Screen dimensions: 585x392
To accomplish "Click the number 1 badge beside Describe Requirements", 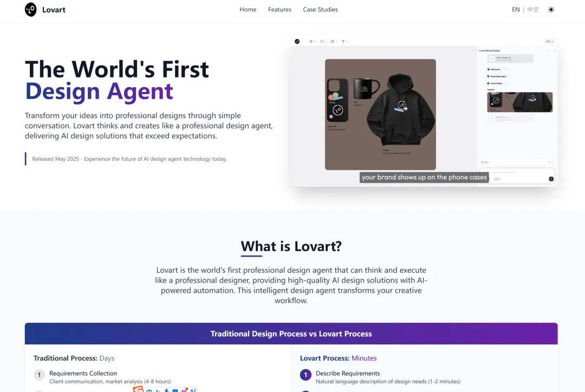I will click(305, 375).
